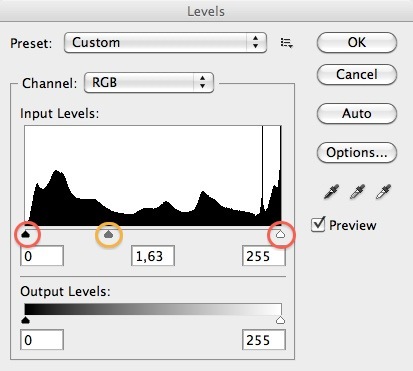Click the input white point slider triangle
This screenshot has height=371, width=413.
(x=281, y=235)
